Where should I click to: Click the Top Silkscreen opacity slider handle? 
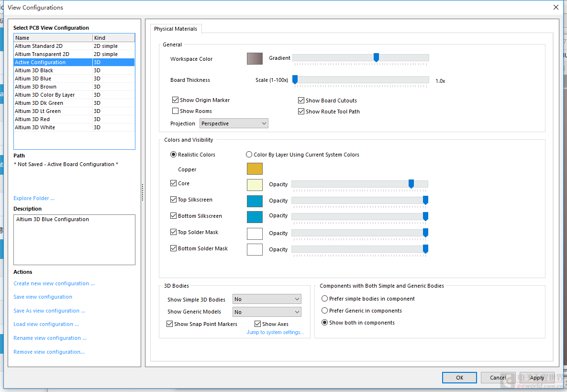[x=426, y=200]
